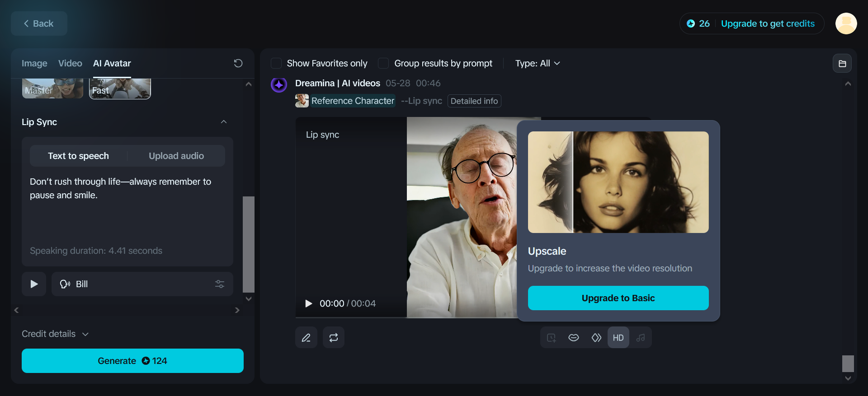Click the Upscale preview image

coord(618,182)
